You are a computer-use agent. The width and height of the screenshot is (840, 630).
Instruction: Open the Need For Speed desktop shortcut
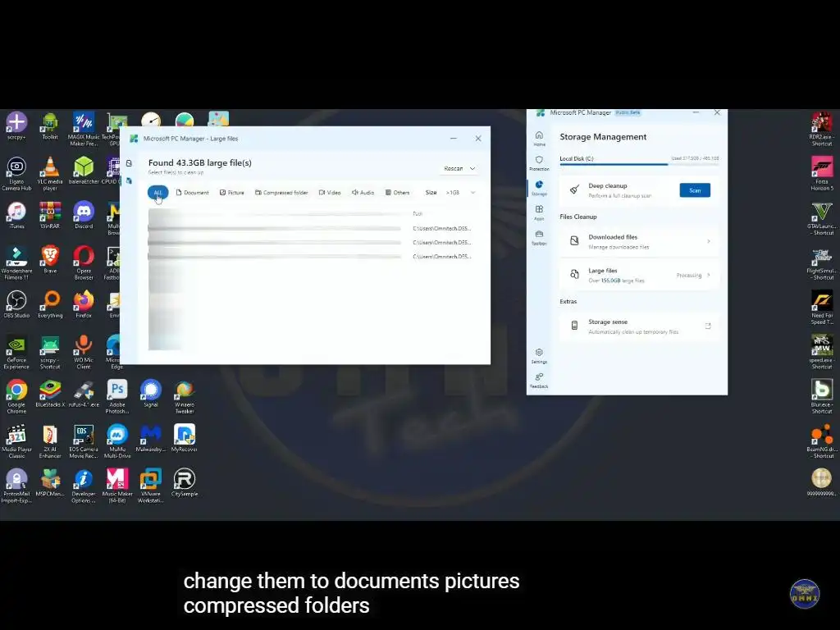point(822,308)
